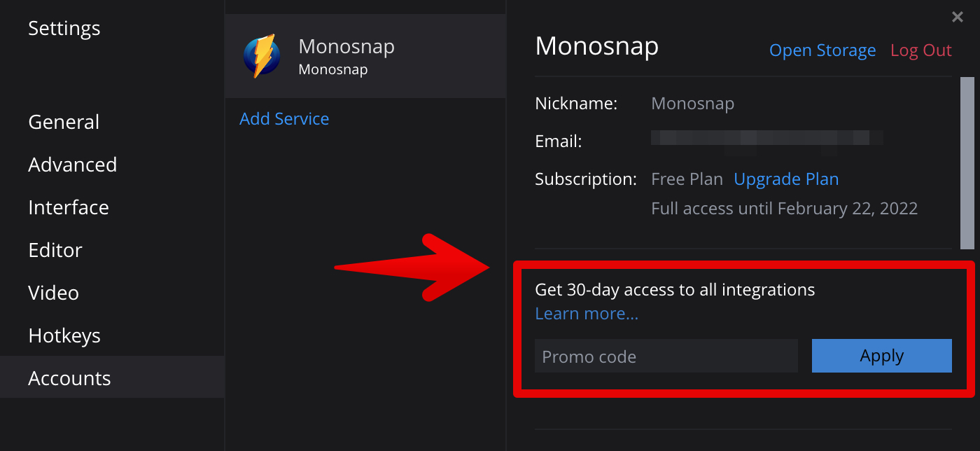This screenshot has height=451, width=980.
Task: Click the Monosnap lightning bolt logo icon
Action: coord(262,56)
